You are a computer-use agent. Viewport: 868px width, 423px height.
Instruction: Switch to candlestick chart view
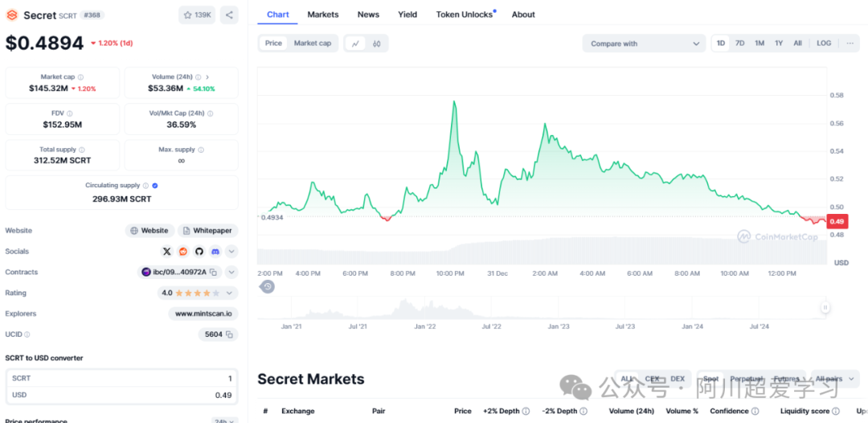tap(376, 43)
